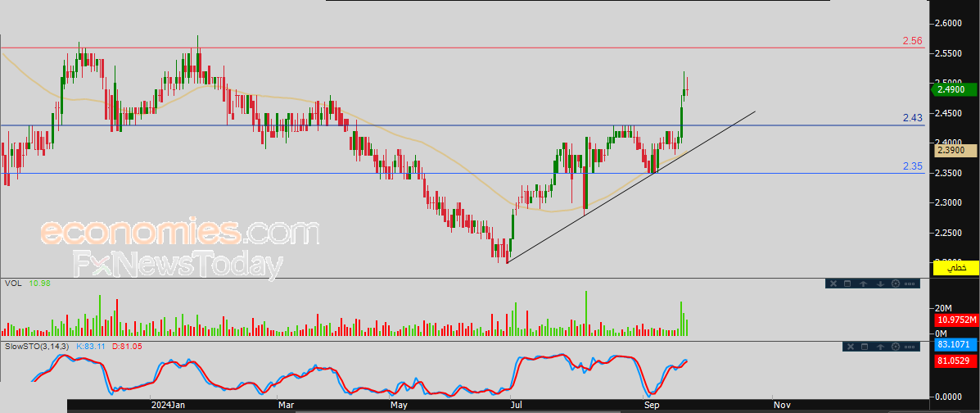Click the green 2.4900 current price tag
This screenshot has height=413, width=980.
tap(954, 89)
